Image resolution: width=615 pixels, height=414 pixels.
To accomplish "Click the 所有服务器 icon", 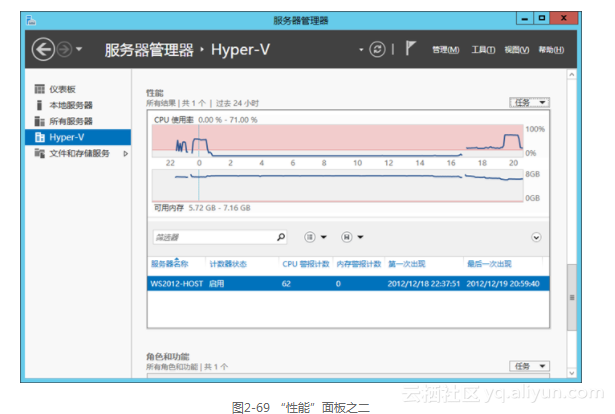I will [x=40, y=121].
